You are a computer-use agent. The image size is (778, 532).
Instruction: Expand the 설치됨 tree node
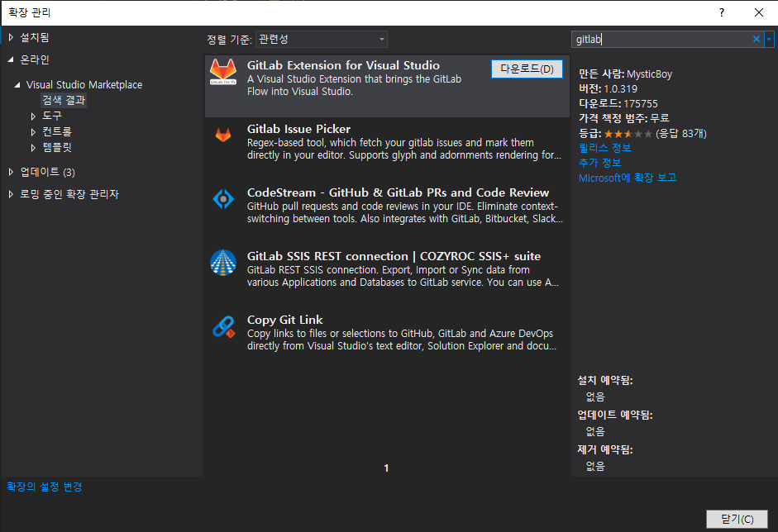pyautogui.click(x=11, y=37)
